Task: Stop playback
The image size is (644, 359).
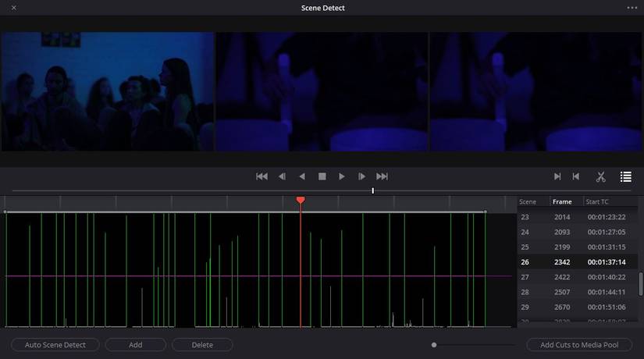Action: coord(322,176)
